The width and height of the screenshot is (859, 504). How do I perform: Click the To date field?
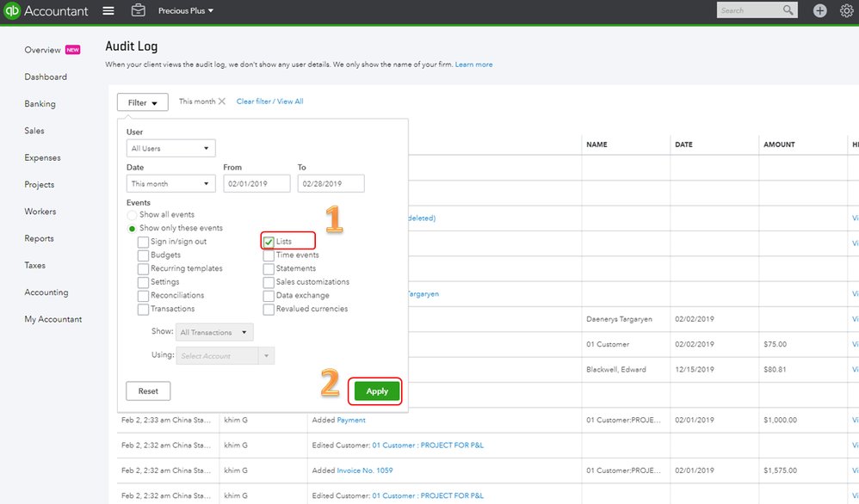pos(331,184)
